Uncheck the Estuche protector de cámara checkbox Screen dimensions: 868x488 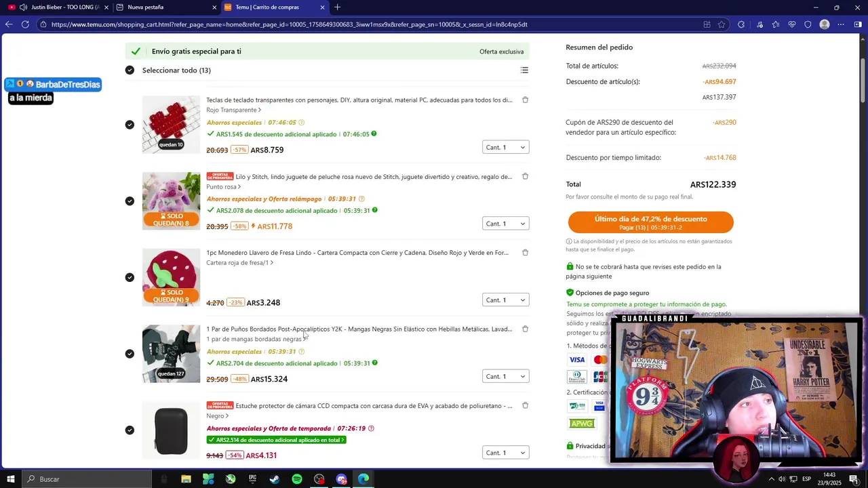pos(130,430)
